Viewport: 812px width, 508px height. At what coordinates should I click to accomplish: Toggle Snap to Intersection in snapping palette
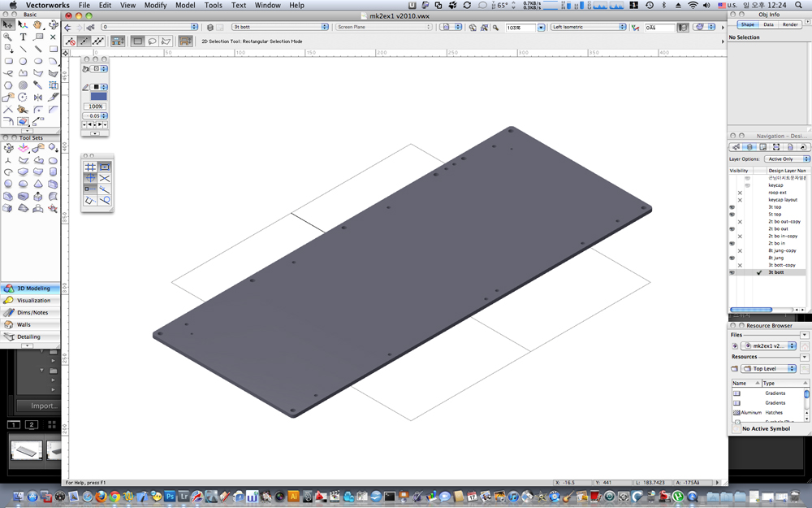104,178
